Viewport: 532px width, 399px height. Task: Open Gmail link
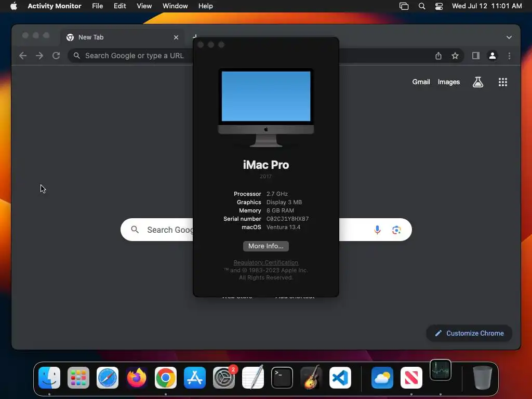point(421,82)
